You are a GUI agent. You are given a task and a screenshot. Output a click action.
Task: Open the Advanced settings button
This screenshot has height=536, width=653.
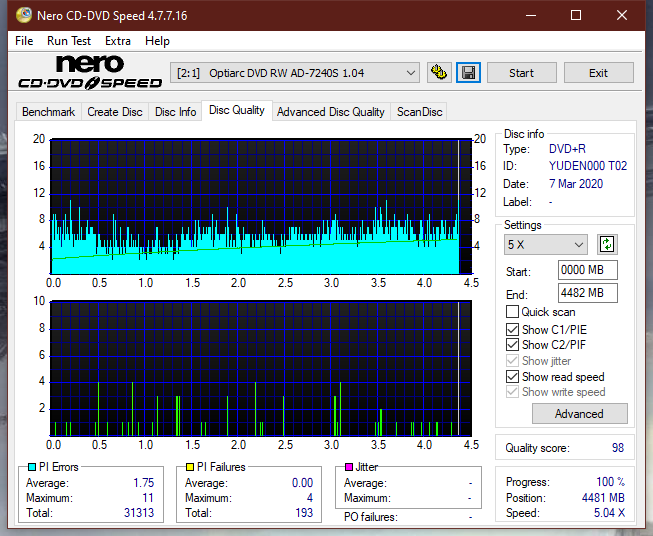pyautogui.click(x=579, y=414)
